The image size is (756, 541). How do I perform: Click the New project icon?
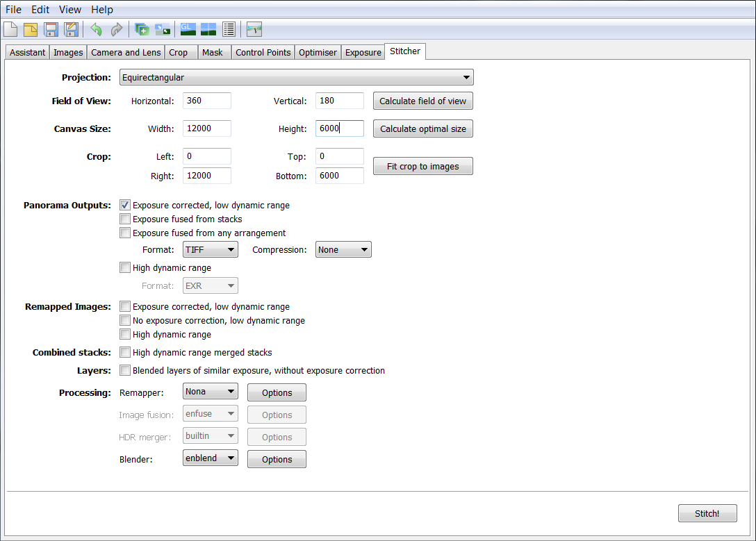tap(10, 29)
